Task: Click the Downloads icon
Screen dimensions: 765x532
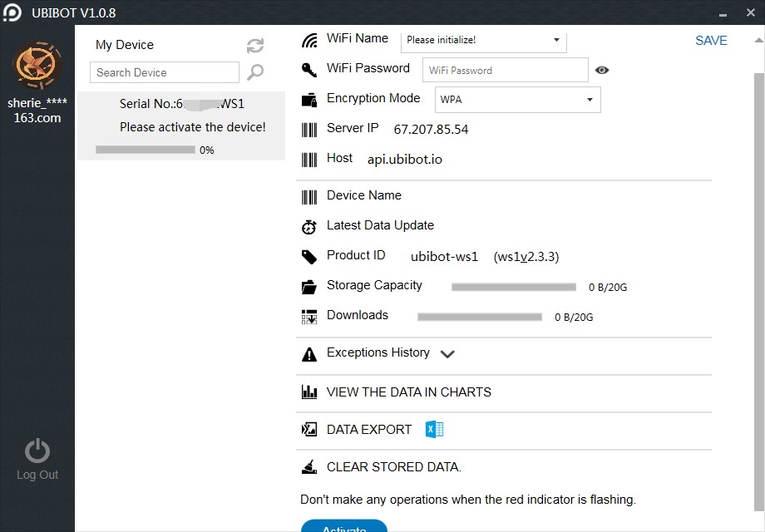Action: pos(308,317)
